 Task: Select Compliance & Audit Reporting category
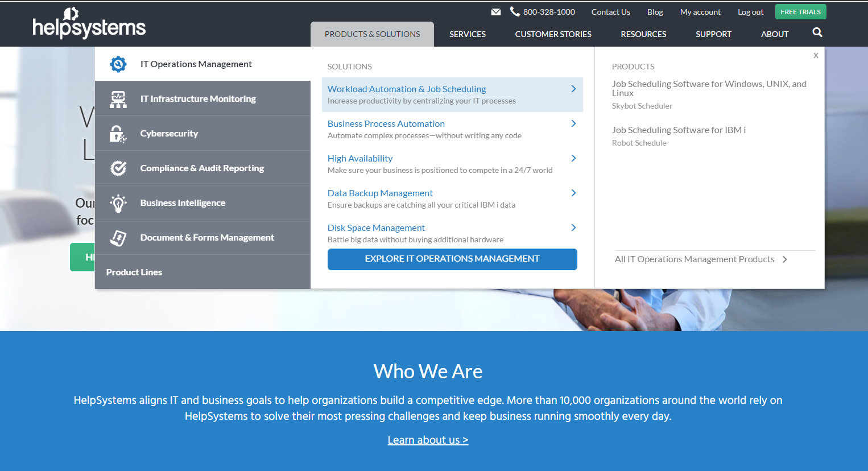click(x=202, y=168)
